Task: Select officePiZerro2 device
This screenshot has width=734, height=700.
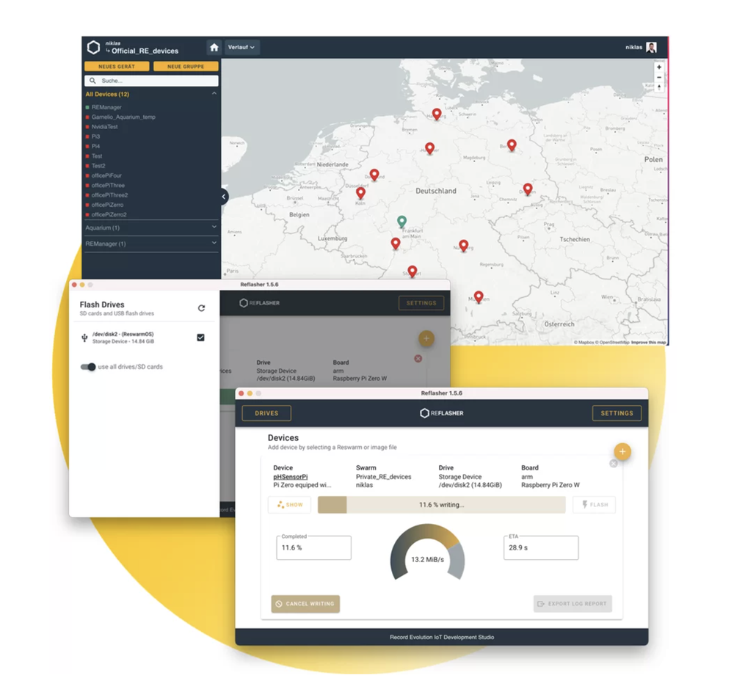Action: tap(109, 215)
